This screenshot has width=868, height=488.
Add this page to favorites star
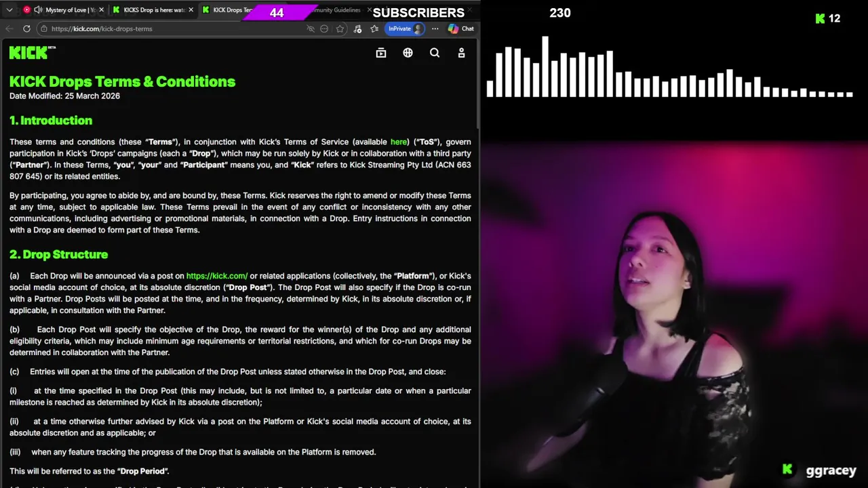(340, 28)
